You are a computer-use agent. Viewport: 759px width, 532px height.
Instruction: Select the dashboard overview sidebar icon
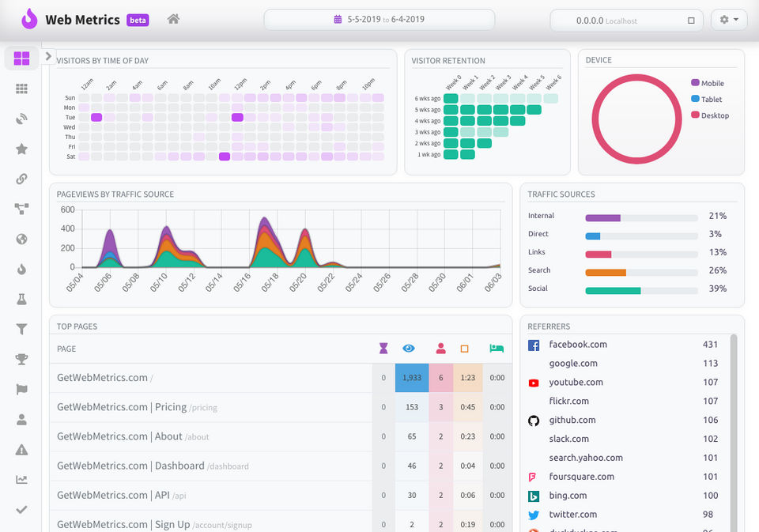[x=22, y=58]
